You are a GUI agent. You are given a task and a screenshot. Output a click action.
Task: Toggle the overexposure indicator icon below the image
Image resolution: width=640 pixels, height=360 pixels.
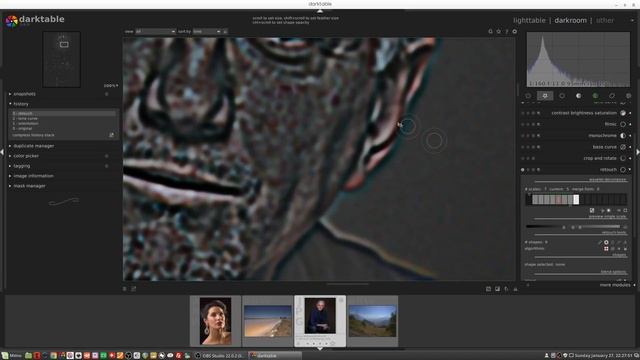(497, 289)
